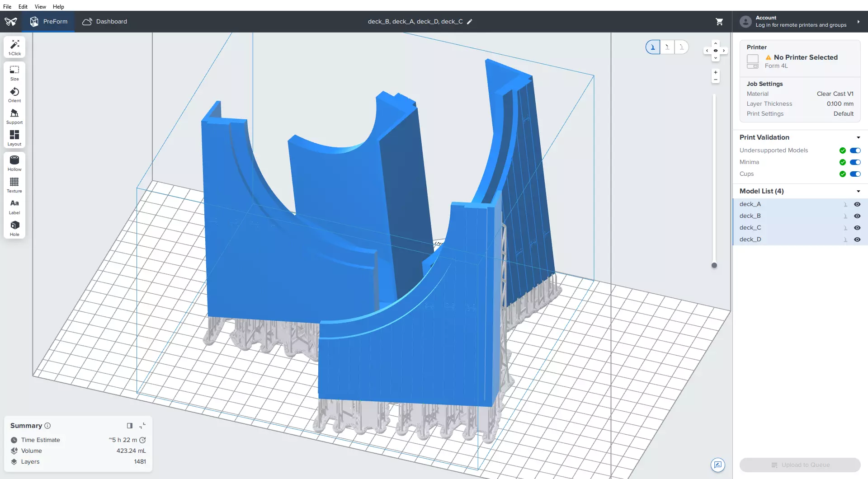Open the Label tool
Image resolution: width=868 pixels, height=479 pixels.
[x=14, y=207]
